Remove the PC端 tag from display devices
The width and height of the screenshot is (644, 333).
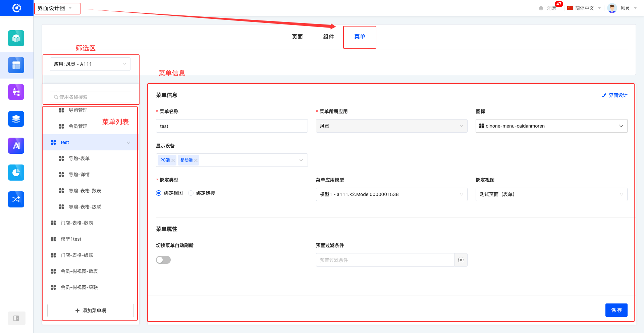[x=173, y=160]
